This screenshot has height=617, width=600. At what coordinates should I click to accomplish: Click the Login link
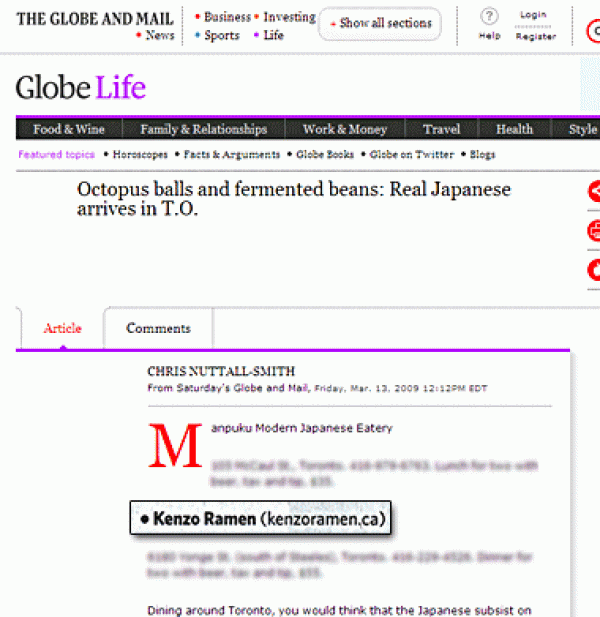(533, 15)
